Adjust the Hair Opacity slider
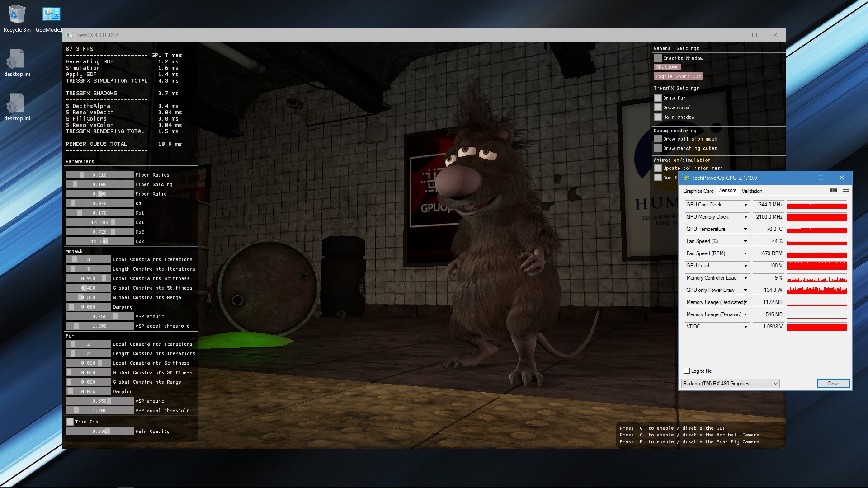 coord(99,432)
